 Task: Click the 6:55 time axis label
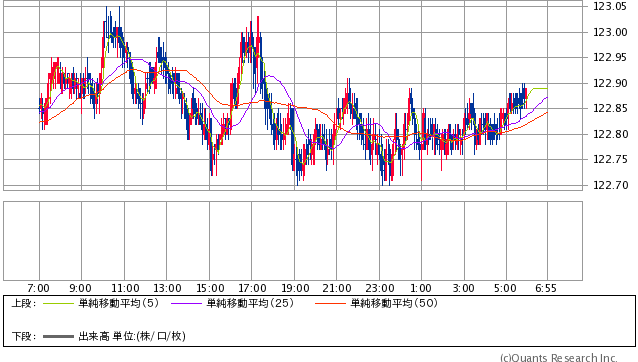(546, 288)
